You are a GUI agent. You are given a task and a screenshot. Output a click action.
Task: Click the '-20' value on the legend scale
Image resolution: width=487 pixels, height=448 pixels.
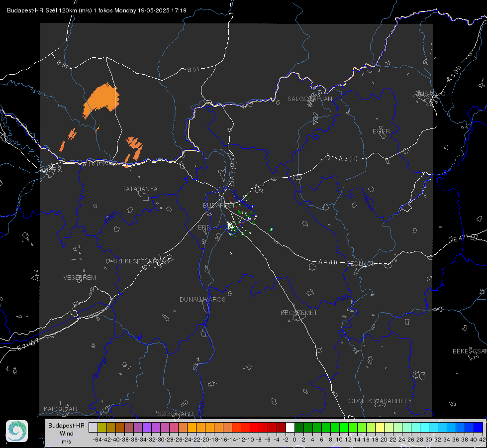(x=205, y=440)
